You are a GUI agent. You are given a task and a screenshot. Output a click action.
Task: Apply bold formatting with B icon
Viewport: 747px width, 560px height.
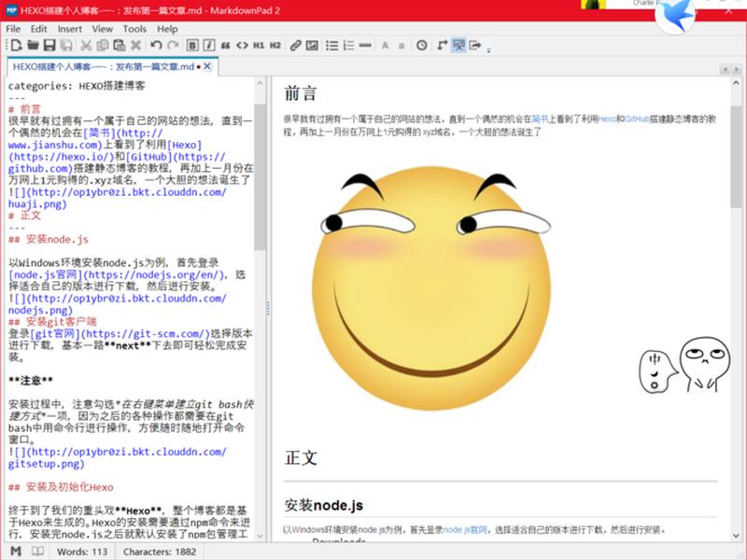tap(192, 45)
